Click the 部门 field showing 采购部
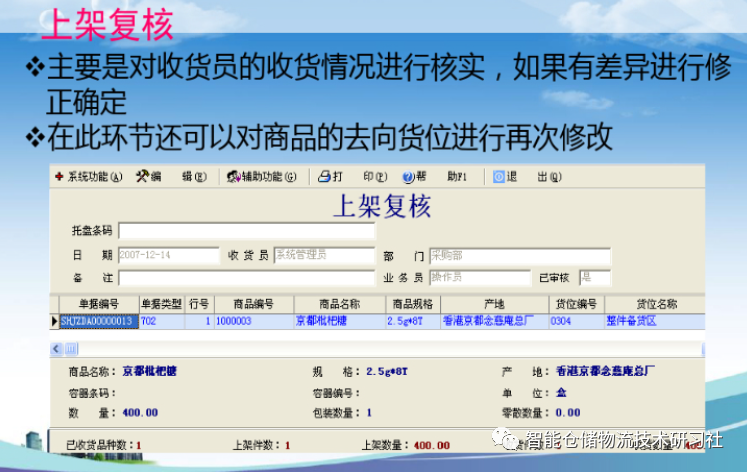The image size is (747, 472). click(520, 256)
